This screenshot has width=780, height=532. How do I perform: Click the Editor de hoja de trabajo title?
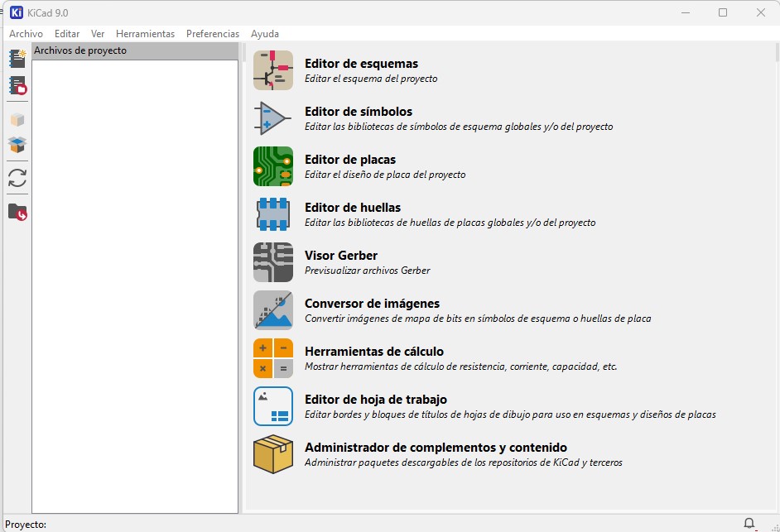376,400
